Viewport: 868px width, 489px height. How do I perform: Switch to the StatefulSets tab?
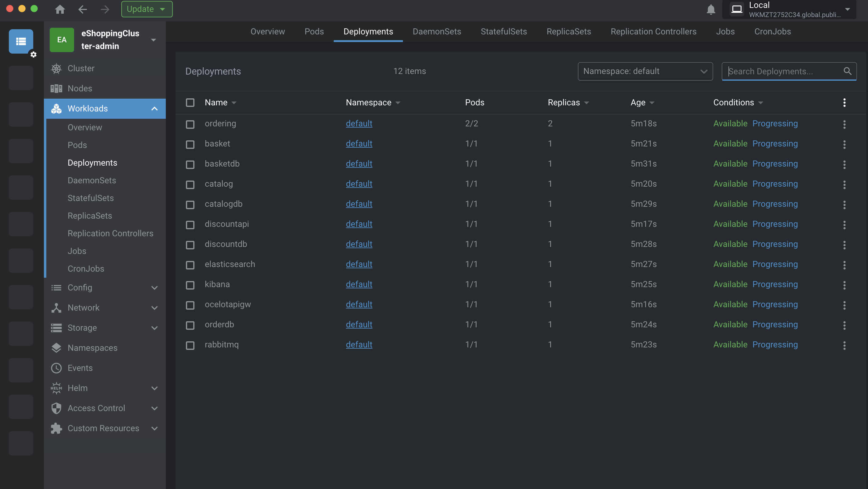[504, 31]
